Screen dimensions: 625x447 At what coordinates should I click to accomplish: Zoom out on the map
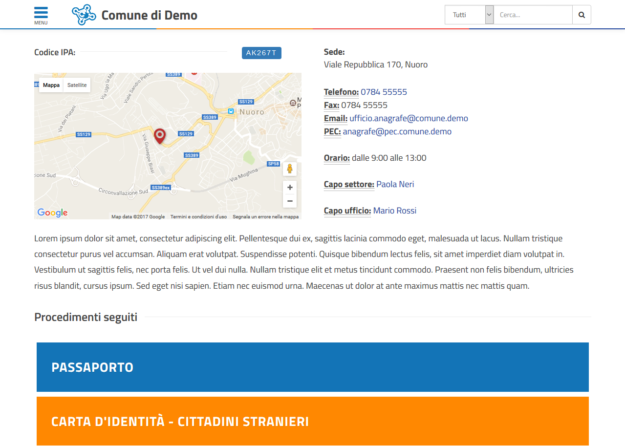[290, 201]
